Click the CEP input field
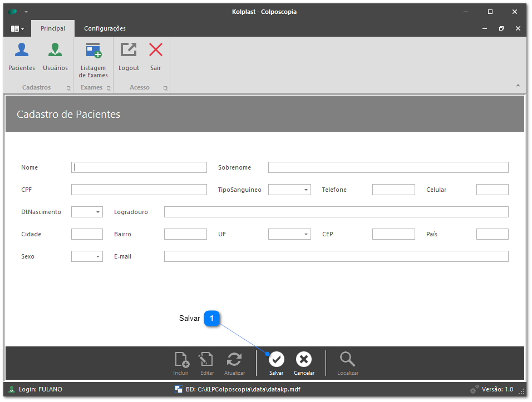532x402 pixels. [393, 234]
